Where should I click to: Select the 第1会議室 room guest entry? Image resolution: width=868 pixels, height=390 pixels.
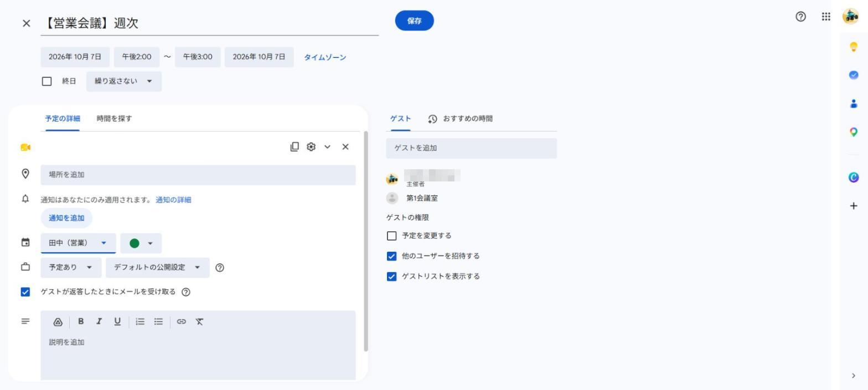422,198
